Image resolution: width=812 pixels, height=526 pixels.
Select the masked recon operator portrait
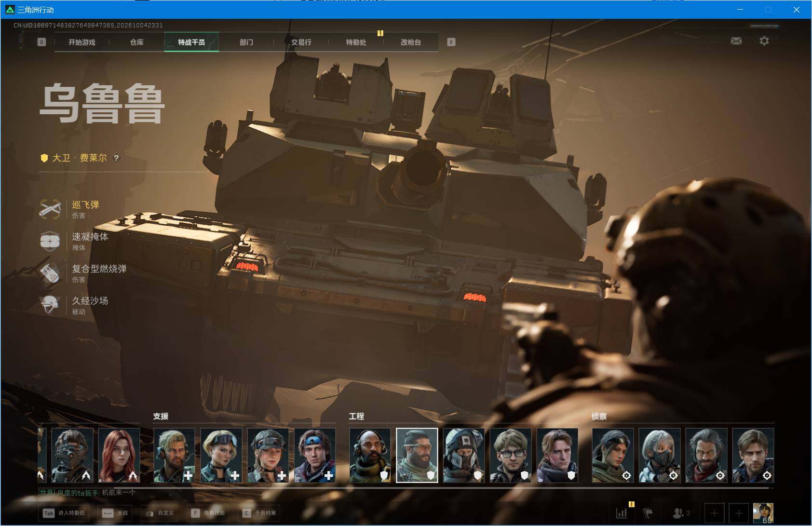coord(660,455)
